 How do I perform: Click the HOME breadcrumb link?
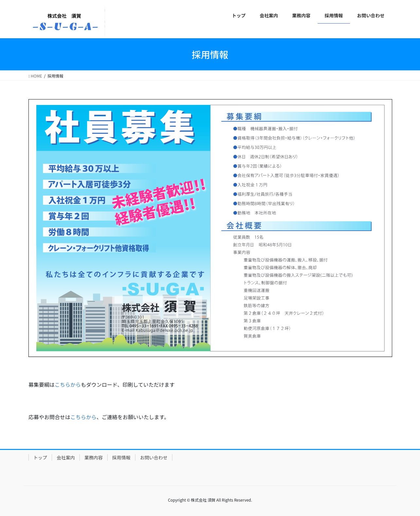click(36, 76)
